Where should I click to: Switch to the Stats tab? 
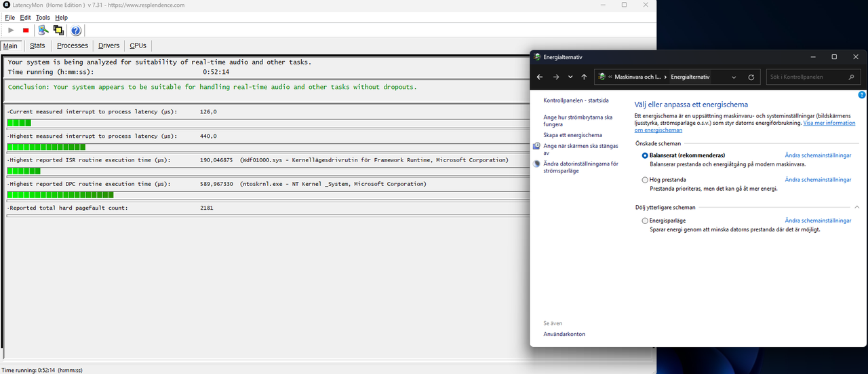[37, 45]
